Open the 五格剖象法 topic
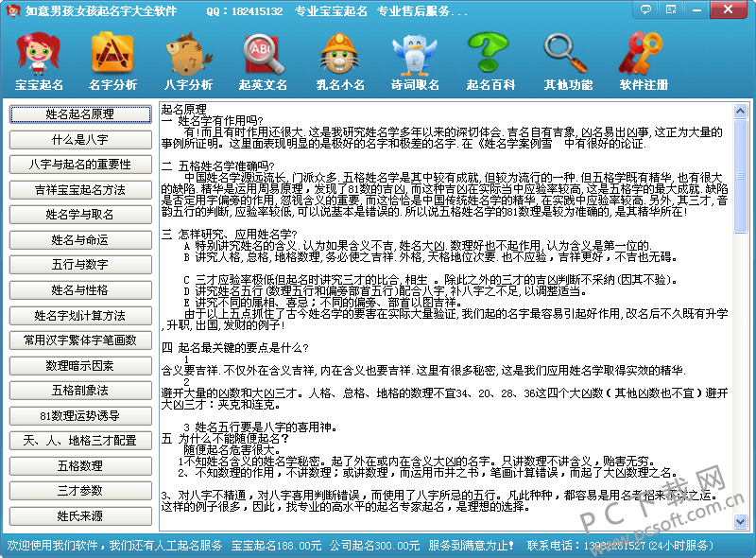This screenshot has width=756, height=558. (80, 391)
